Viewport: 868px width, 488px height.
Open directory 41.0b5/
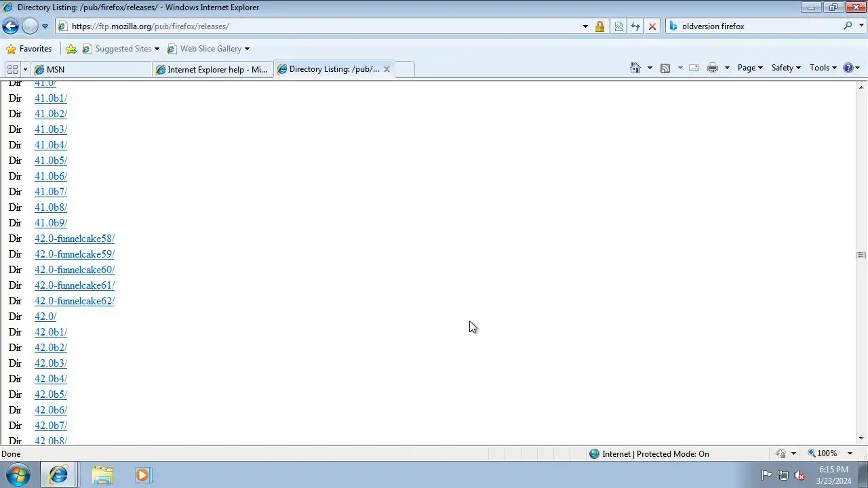tap(51, 161)
